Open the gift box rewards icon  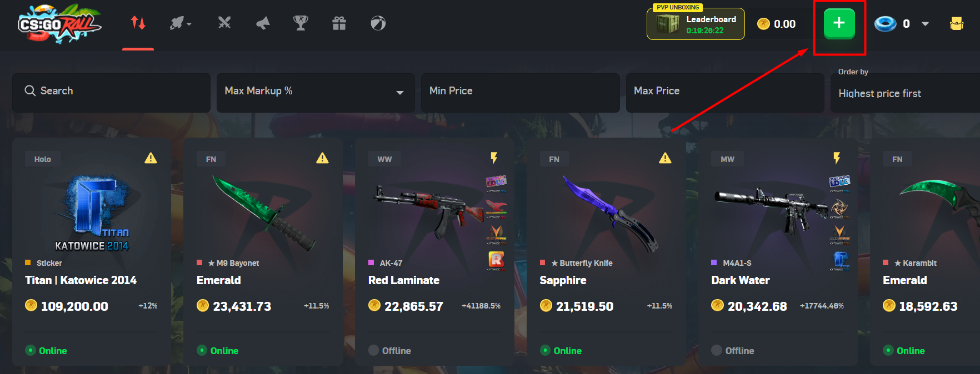point(339,23)
